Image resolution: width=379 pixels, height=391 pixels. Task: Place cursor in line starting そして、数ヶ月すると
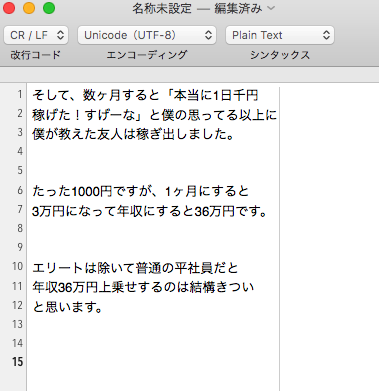tap(145, 95)
